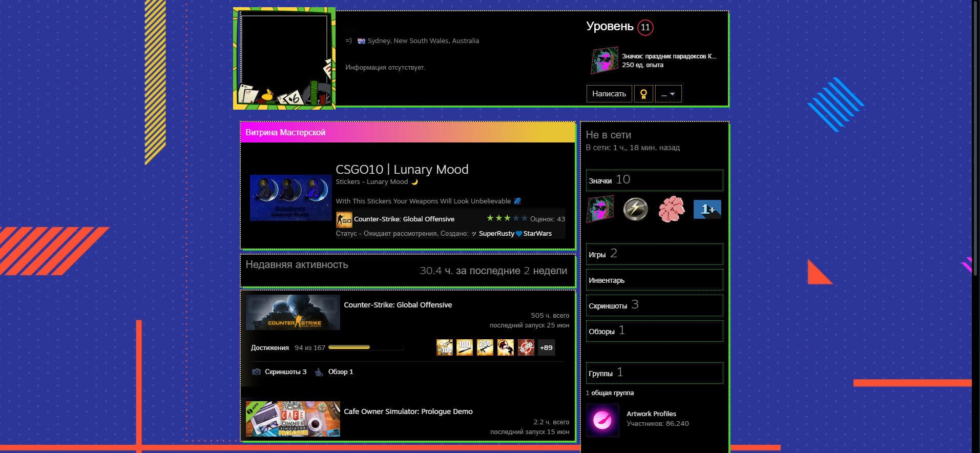Open the Инвентарь inventory link
This screenshot has height=453, width=980.
click(655, 280)
